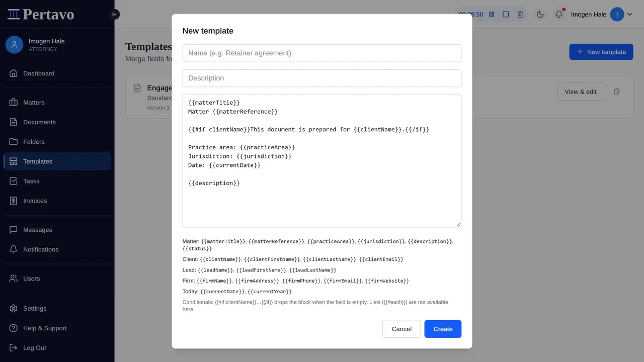Log out from the sidebar

coord(57,348)
